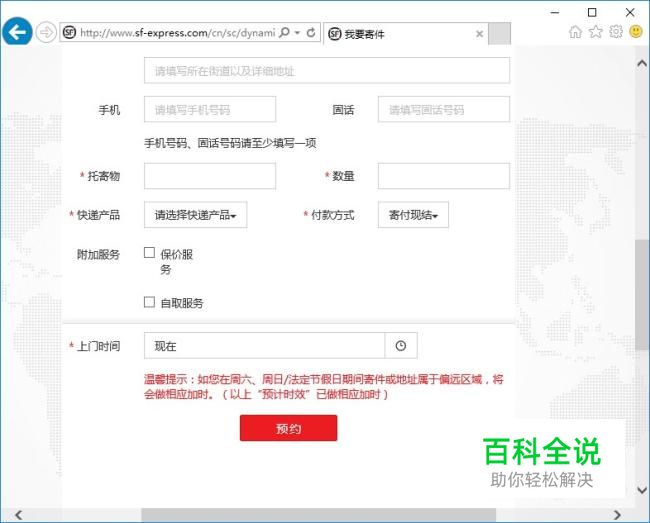Screen dimensions: 650x523
Task: Click the 附加服务 label
Action: pyautogui.click(x=98, y=254)
